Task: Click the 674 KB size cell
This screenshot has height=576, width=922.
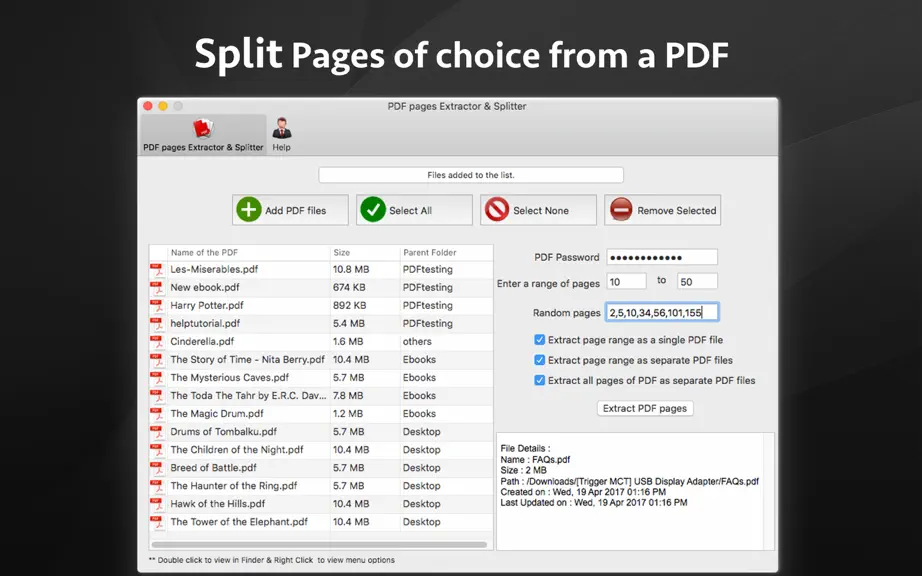Action: coord(349,287)
